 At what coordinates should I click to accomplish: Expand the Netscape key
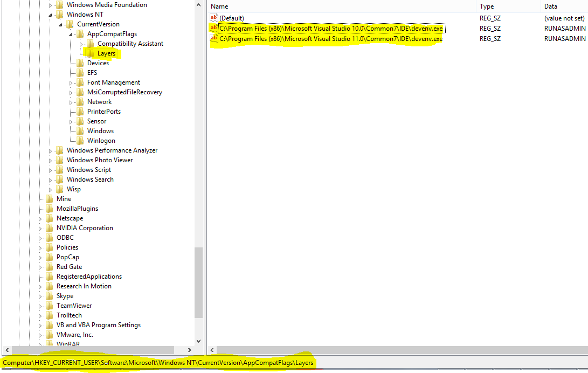pyautogui.click(x=41, y=218)
